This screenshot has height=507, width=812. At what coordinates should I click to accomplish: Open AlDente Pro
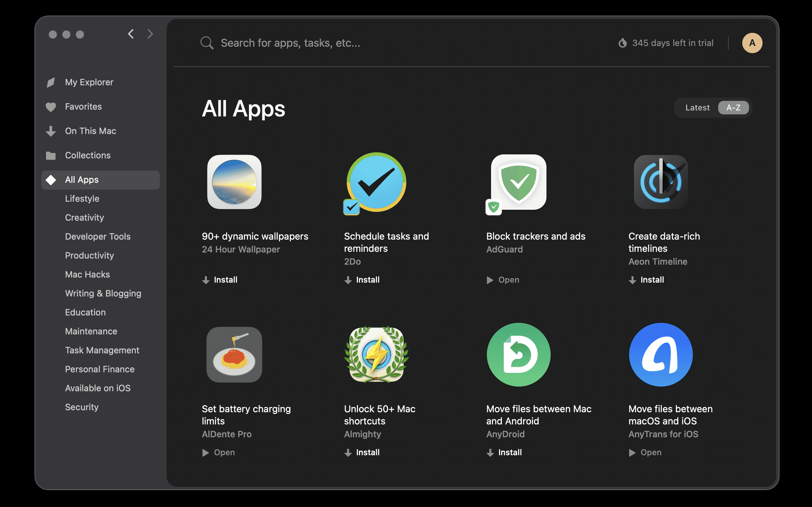coord(218,453)
